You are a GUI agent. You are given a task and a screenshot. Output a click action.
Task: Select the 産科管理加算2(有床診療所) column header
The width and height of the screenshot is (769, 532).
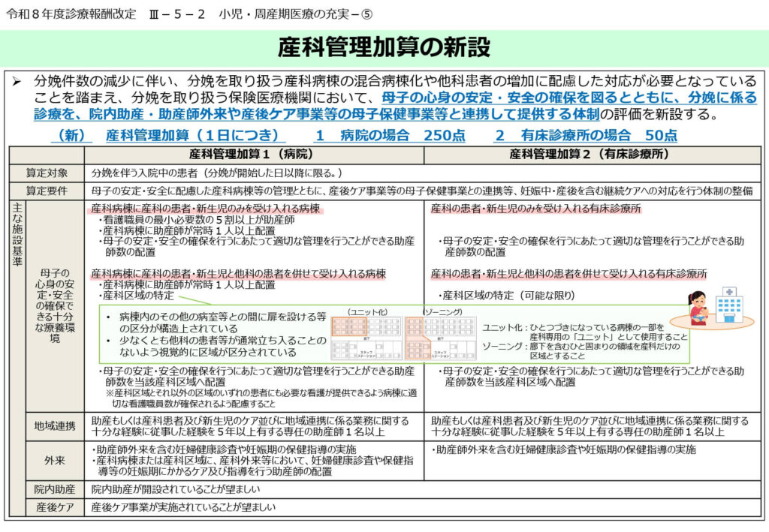pyautogui.click(x=590, y=155)
